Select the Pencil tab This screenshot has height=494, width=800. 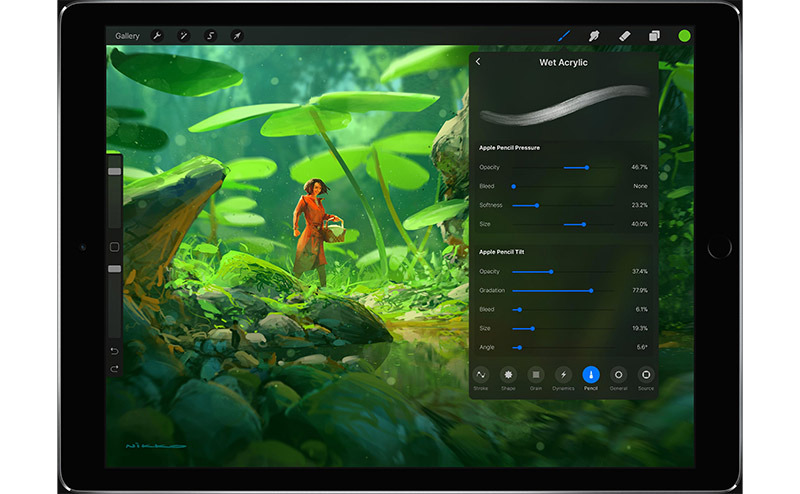pyautogui.click(x=591, y=379)
